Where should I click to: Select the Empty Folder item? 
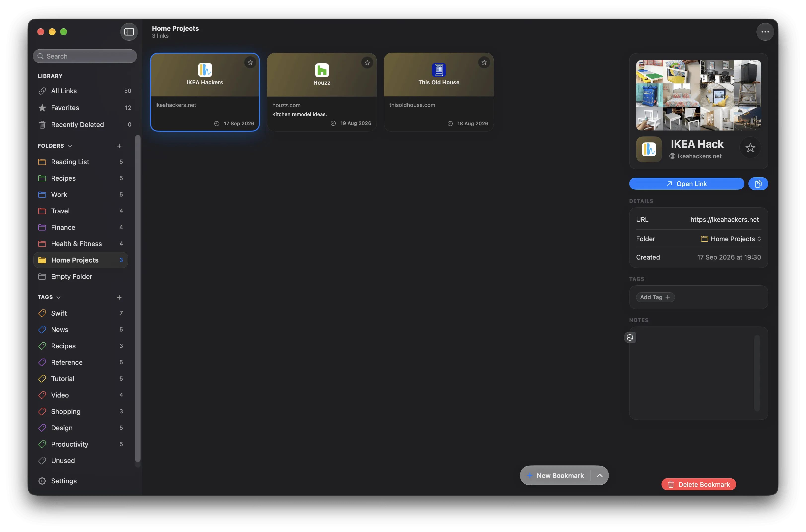80,276
